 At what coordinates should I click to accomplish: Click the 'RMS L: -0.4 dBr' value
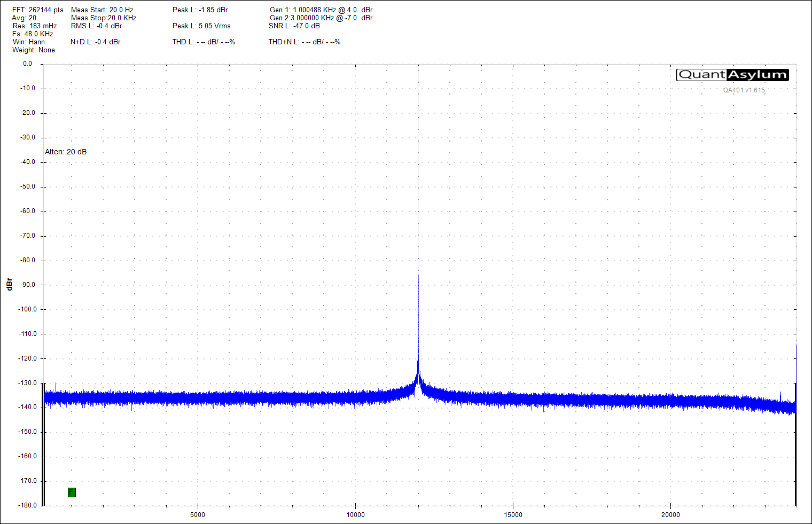pos(96,26)
